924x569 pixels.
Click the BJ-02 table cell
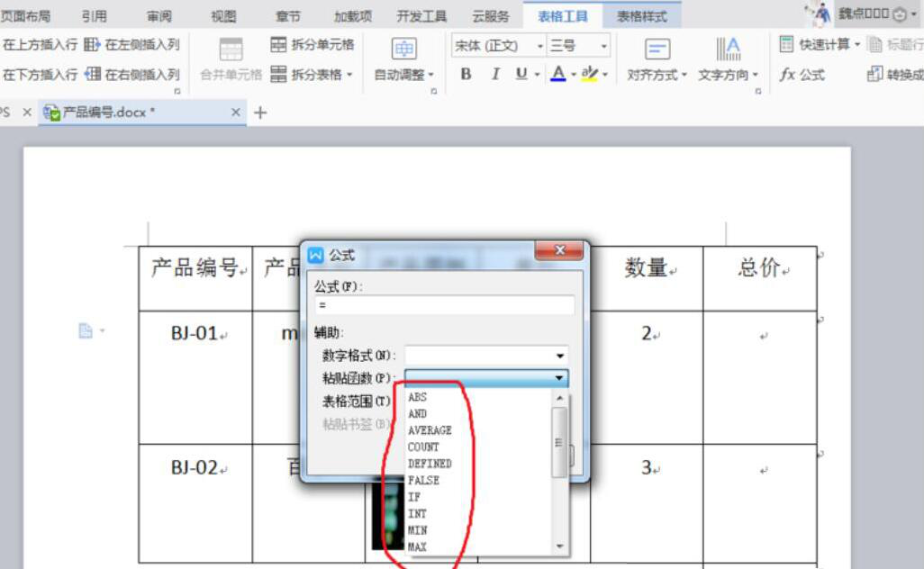(195, 502)
